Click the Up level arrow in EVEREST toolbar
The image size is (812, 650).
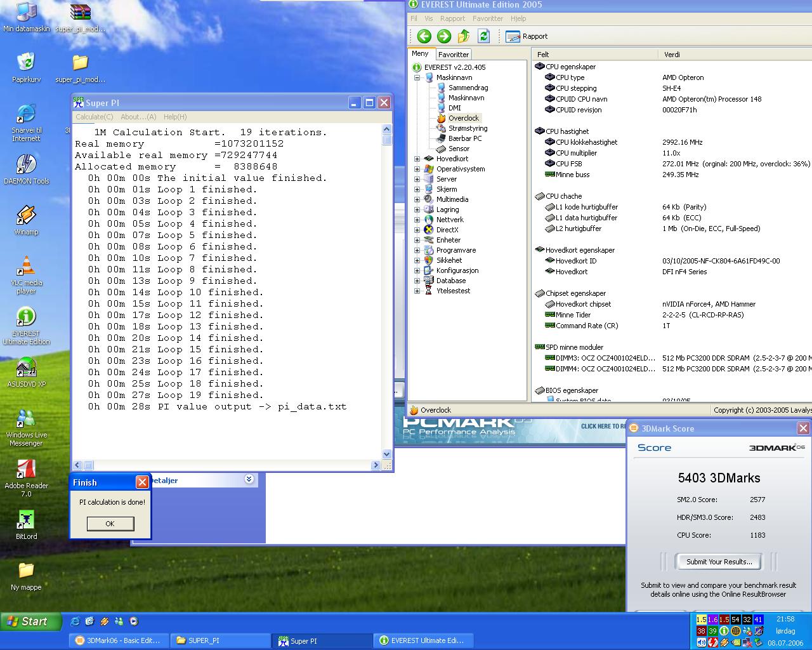464,36
